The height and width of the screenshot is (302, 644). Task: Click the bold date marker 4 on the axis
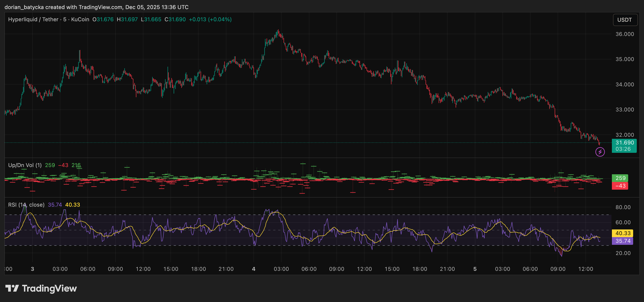(253, 269)
